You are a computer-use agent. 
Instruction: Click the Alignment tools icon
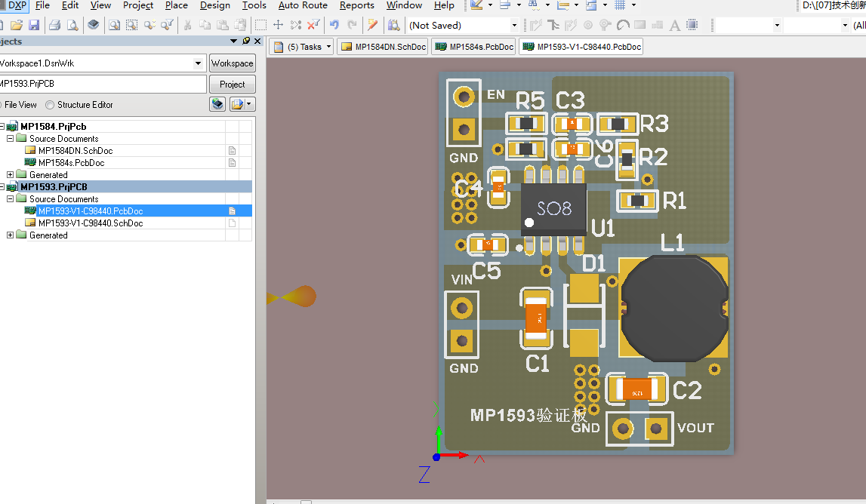point(505,5)
